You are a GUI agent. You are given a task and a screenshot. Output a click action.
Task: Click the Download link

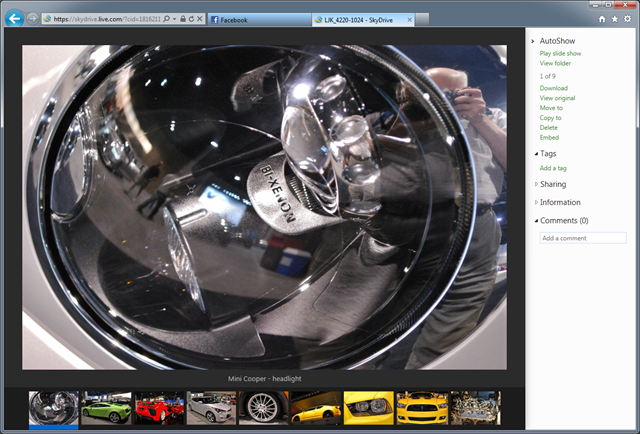553,88
